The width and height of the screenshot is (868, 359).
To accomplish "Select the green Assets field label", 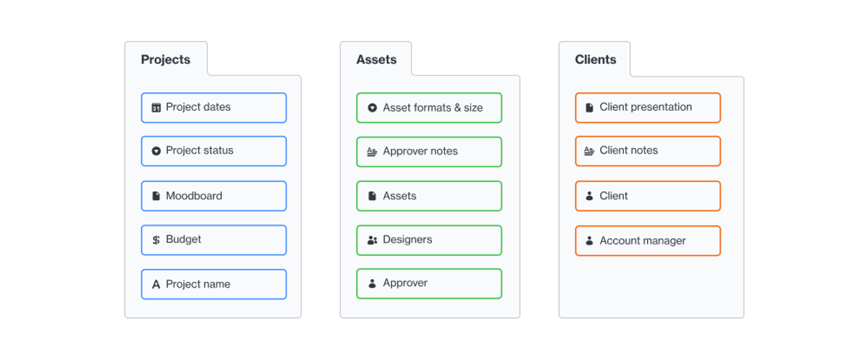I will click(400, 196).
